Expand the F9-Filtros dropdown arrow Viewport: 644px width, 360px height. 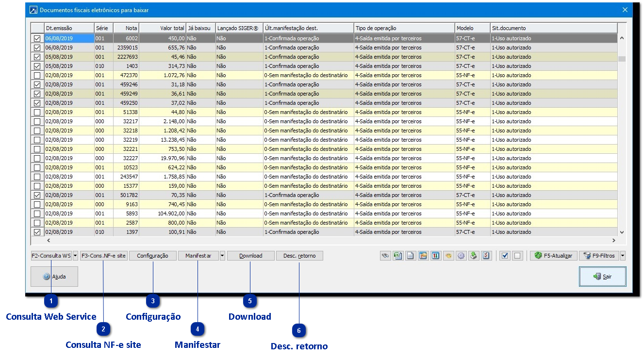click(623, 256)
